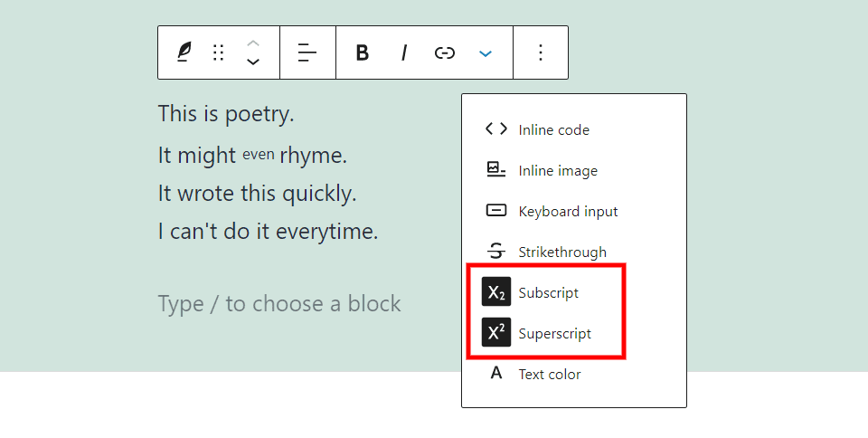Click the 'Type / to choose a block' placeholder

[x=279, y=303]
